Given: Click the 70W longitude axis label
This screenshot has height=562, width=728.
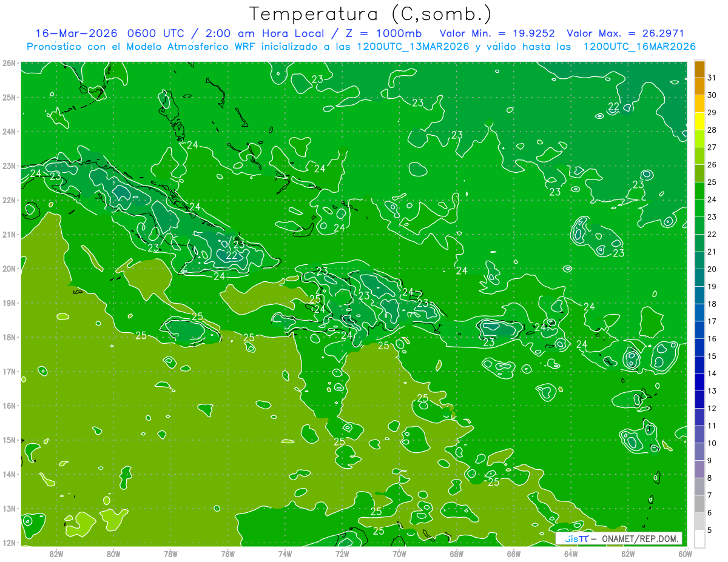Looking at the screenshot, I should click(x=399, y=553).
